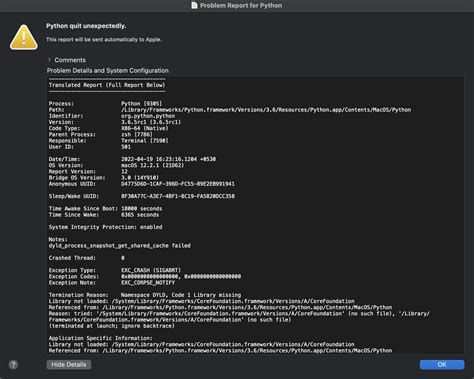Viewport: 474px width, 379px height.
Task: Click the 'Responsible: Terminal' line
Action: (108, 140)
